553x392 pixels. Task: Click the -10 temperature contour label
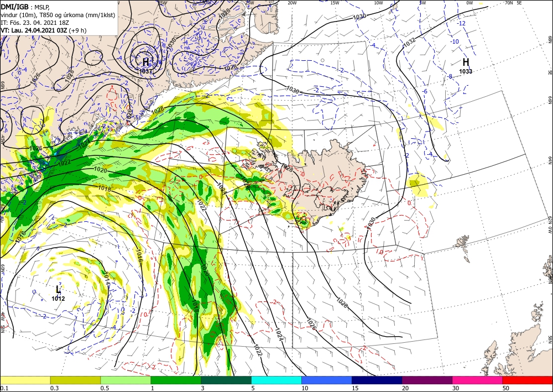point(455,41)
